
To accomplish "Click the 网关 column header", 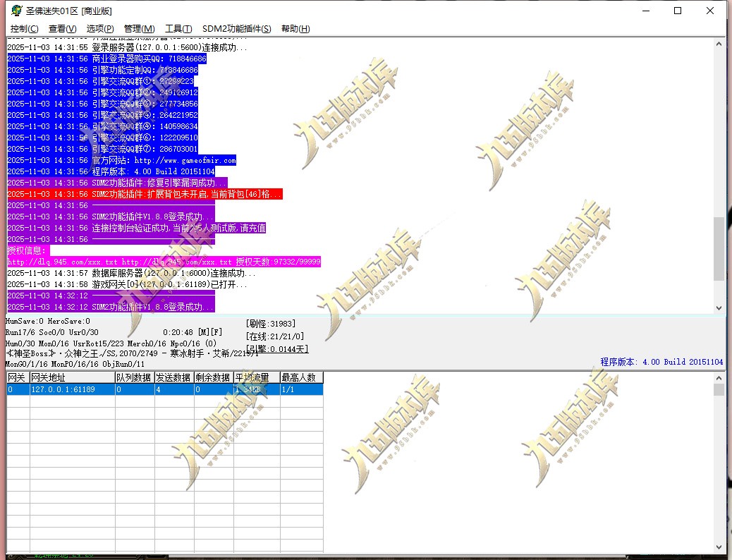I will tap(18, 377).
